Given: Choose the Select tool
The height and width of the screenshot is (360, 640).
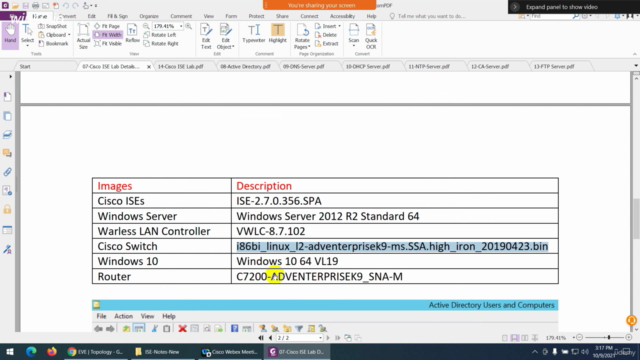Looking at the screenshot, I should pyautogui.click(x=27, y=35).
